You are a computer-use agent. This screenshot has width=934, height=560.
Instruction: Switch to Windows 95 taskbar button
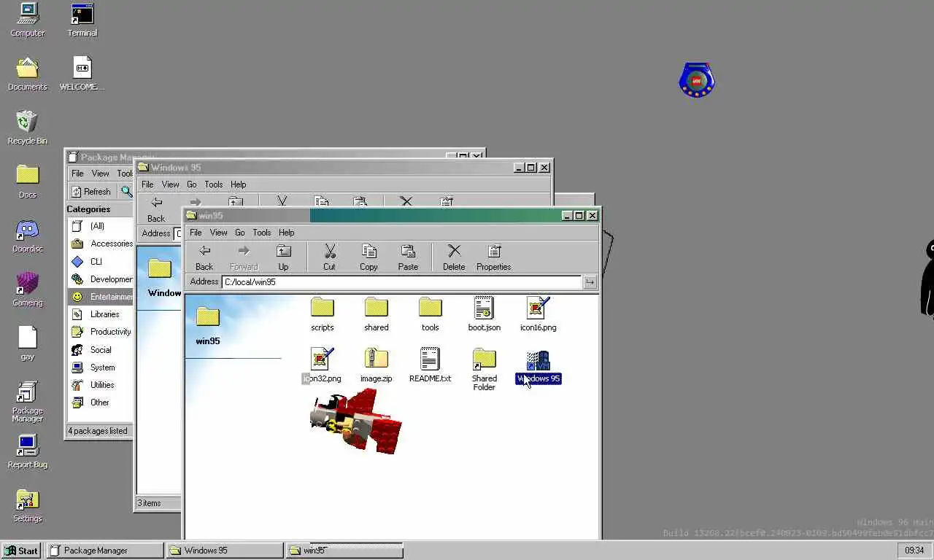225,551
